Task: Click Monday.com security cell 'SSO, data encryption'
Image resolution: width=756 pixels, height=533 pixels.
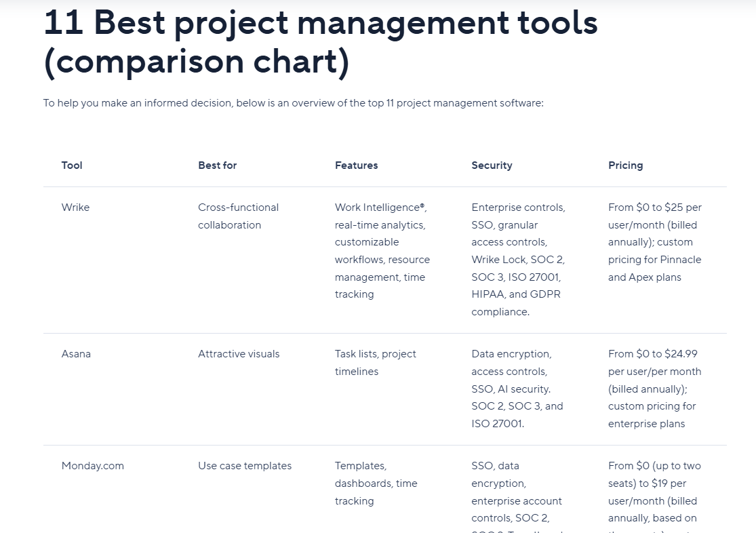Action: pos(517,496)
